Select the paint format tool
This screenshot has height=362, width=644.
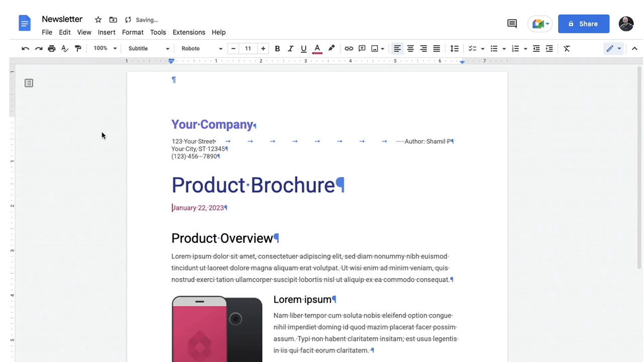78,49
